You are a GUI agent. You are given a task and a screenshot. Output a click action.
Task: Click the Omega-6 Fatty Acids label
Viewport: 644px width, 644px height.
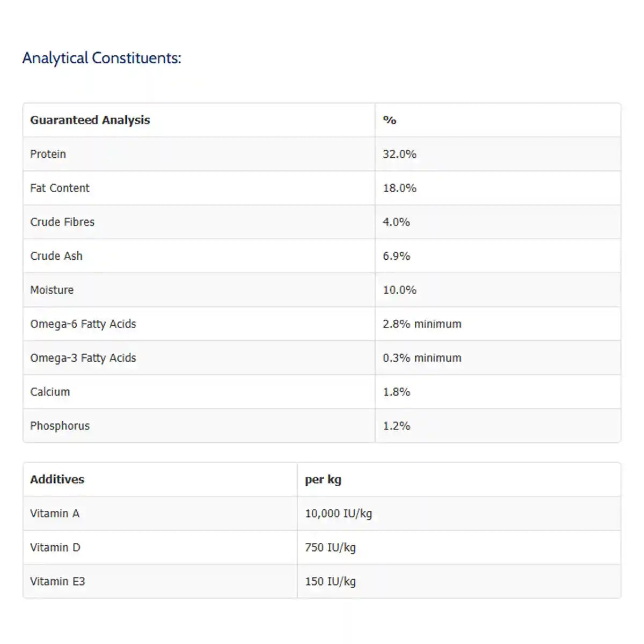click(x=83, y=324)
